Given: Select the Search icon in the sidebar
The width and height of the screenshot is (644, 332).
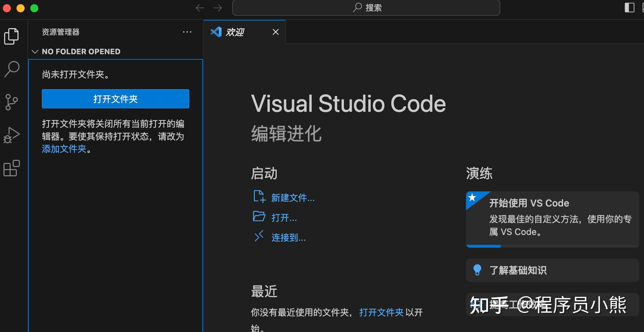Looking at the screenshot, I should [11, 68].
